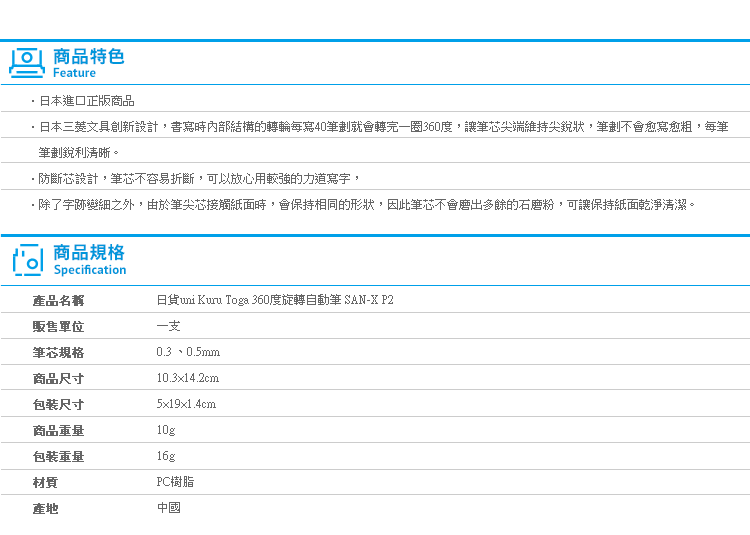Click the product name value 'uni Kuru Toga 360度旋轉自動筆'
The width and height of the screenshot is (750, 535).
tap(275, 300)
